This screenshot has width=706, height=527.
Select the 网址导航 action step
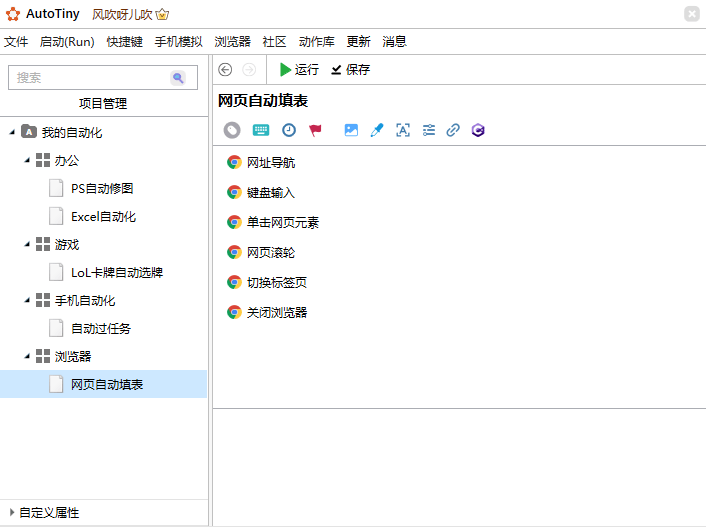tap(270, 162)
